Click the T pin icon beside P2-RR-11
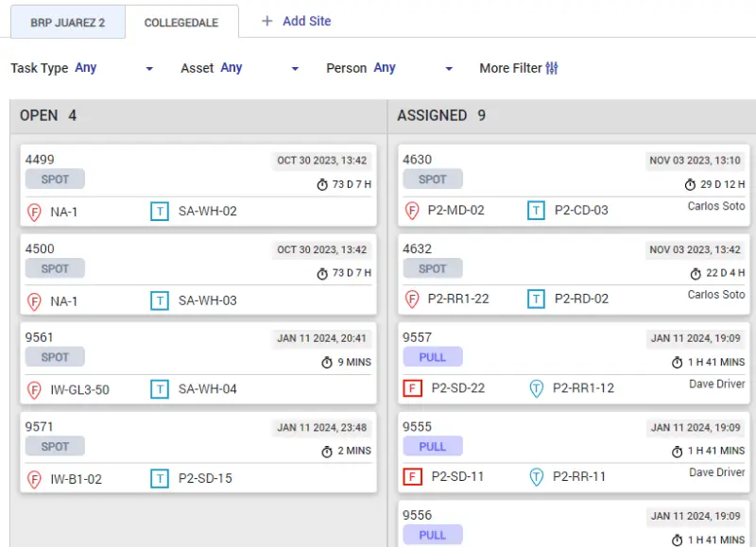The width and height of the screenshot is (756, 547). [536, 477]
